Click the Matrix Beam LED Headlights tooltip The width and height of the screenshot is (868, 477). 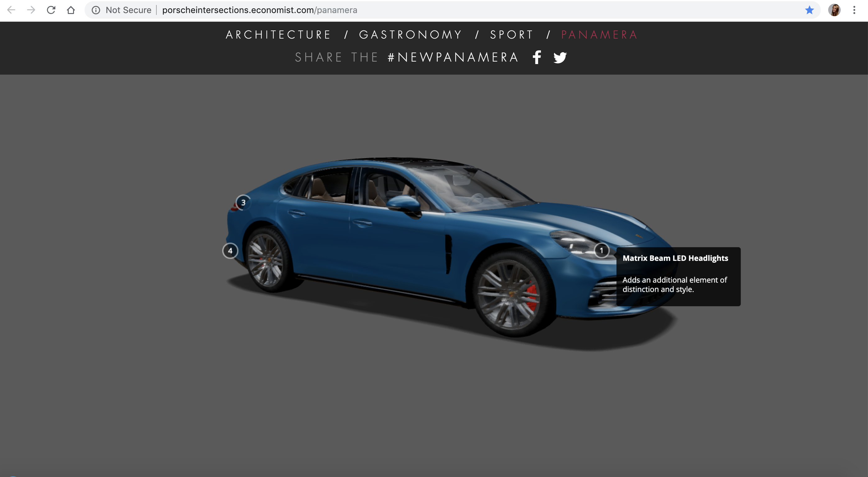coord(678,276)
